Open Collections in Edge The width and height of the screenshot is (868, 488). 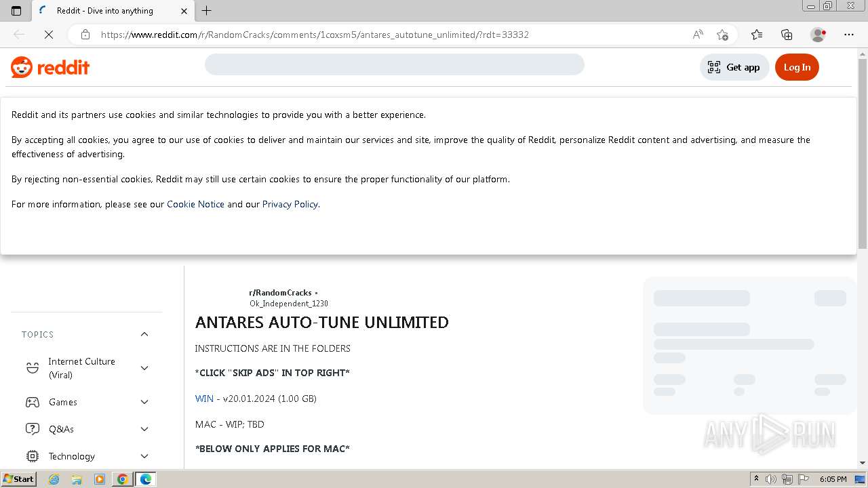tap(787, 35)
